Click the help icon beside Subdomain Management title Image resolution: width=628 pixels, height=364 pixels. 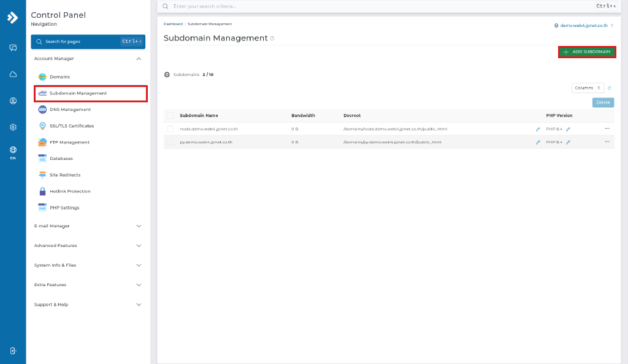[272, 39]
